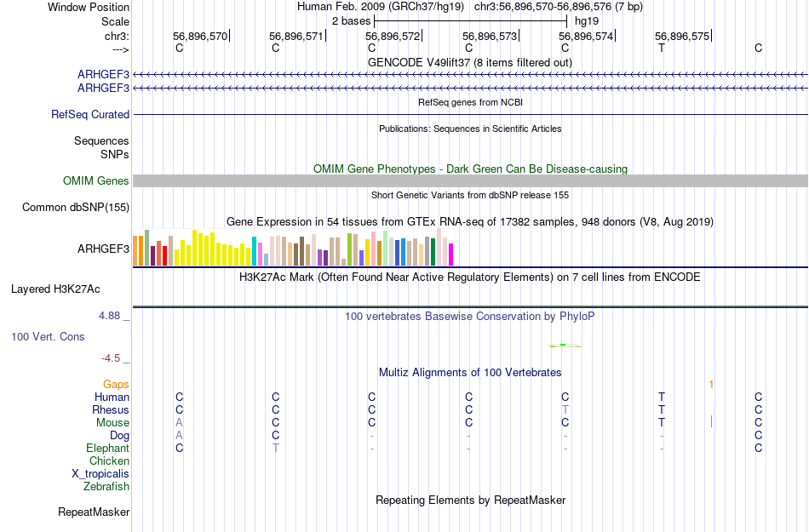Click the first ARHGEF3 GENCODE transcript label

pyautogui.click(x=103, y=75)
